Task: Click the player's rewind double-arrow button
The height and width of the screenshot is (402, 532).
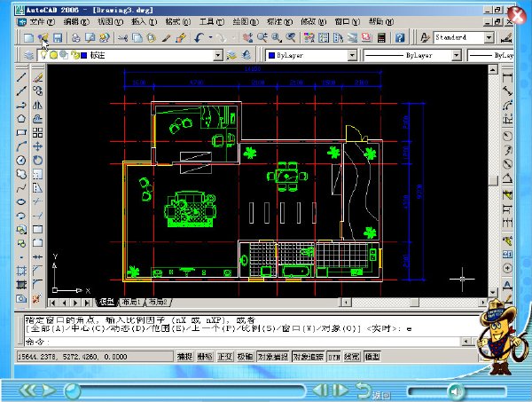Action: coord(27,390)
